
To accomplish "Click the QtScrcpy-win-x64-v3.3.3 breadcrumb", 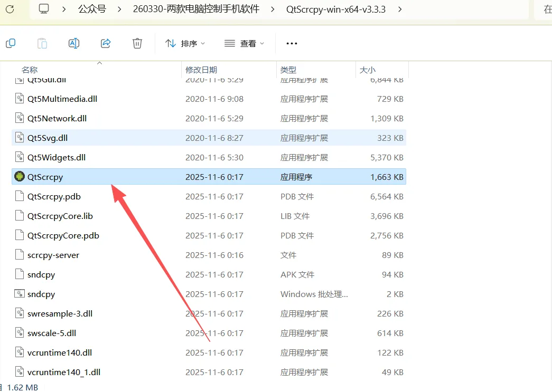I will (x=336, y=9).
